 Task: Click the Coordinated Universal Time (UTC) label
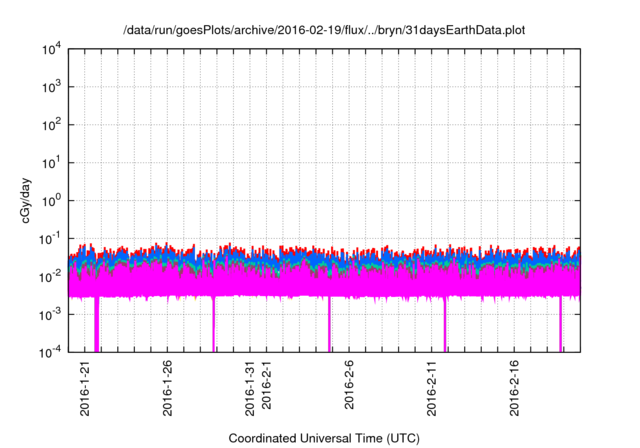(324, 439)
